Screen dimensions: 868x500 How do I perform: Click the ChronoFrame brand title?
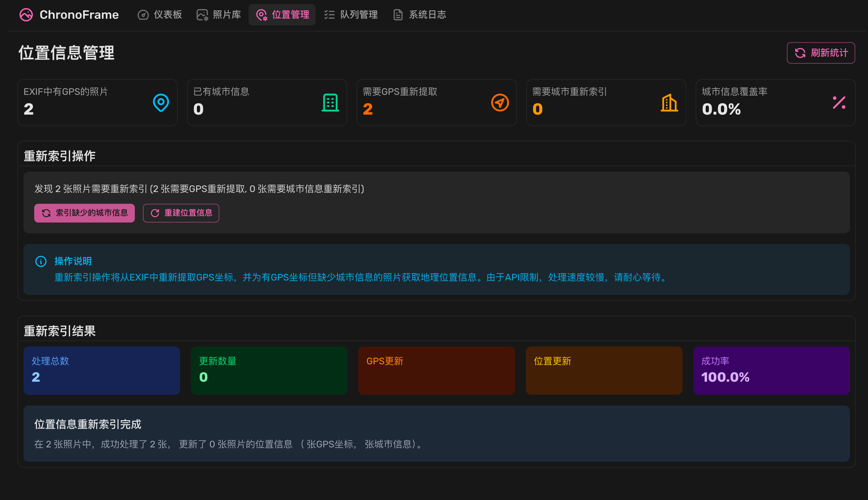click(x=79, y=15)
